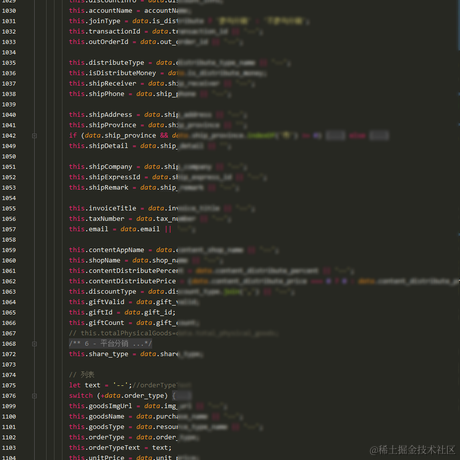Place cursor on 'this.share_type' code line
This screenshot has width=460, height=460.
[x=136, y=354]
